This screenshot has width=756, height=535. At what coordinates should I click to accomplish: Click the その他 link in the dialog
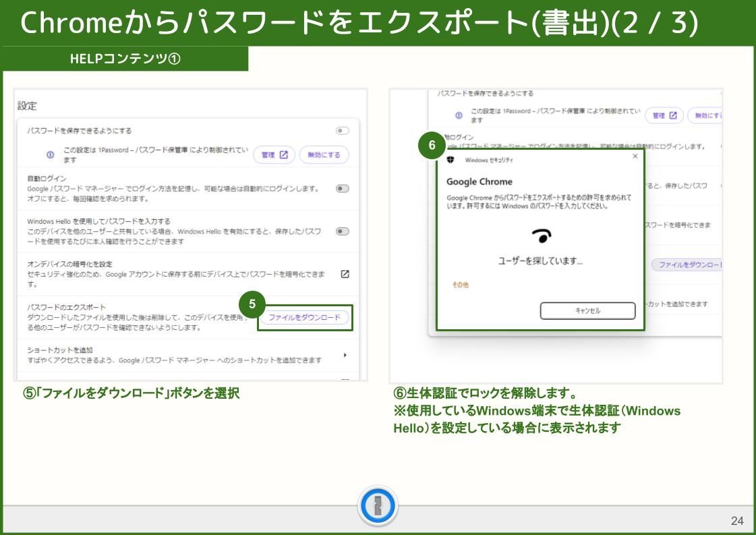pos(460,285)
